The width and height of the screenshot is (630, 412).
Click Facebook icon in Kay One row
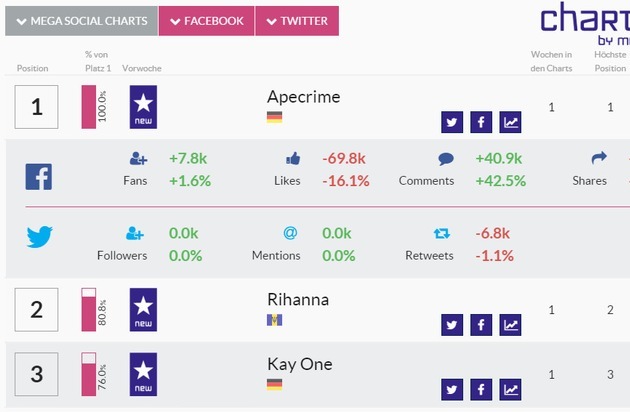(481, 389)
